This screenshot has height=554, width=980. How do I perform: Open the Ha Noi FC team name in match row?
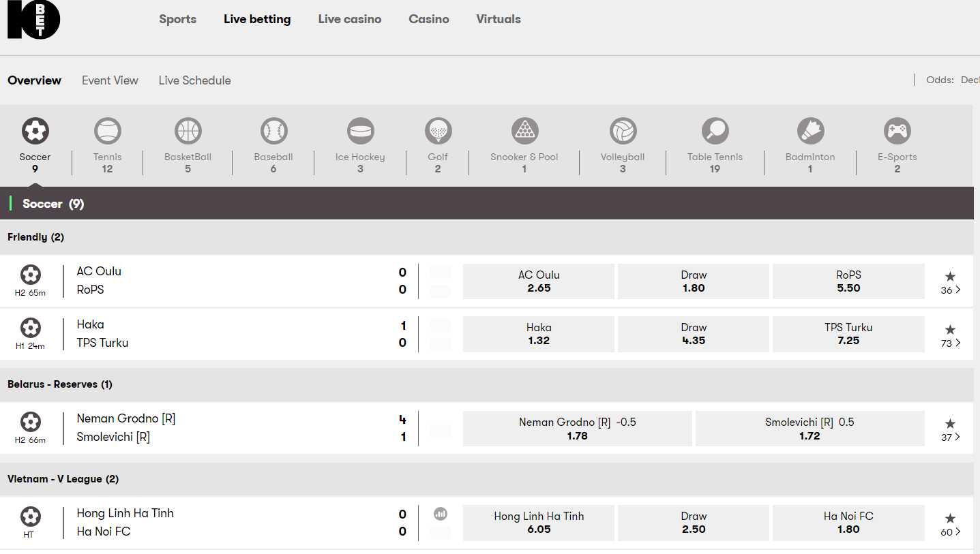[x=104, y=532]
